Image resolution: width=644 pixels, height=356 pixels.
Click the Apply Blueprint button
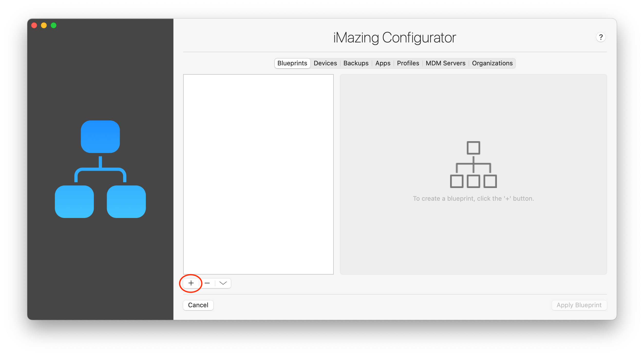[x=579, y=305]
